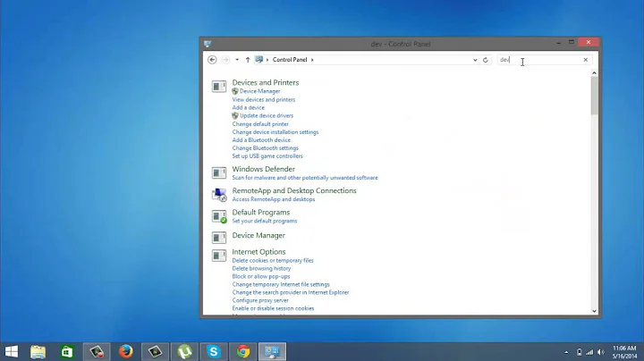Click Set your default programs
The height and width of the screenshot is (361, 644).
265,221
